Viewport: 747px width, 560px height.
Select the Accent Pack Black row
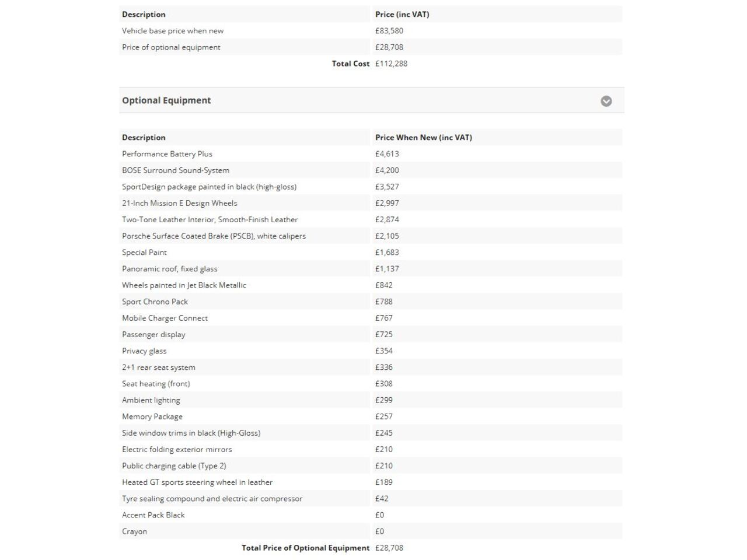click(x=153, y=515)
